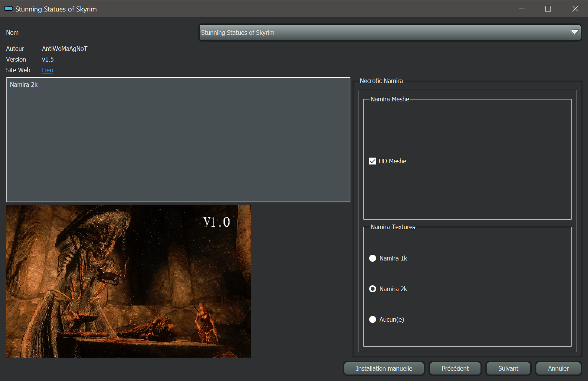The width and height of the screenshot is (588, 381).
Task: Select the Namira 2k radio button
Action: pyautogui.click(x=373, y=289)
